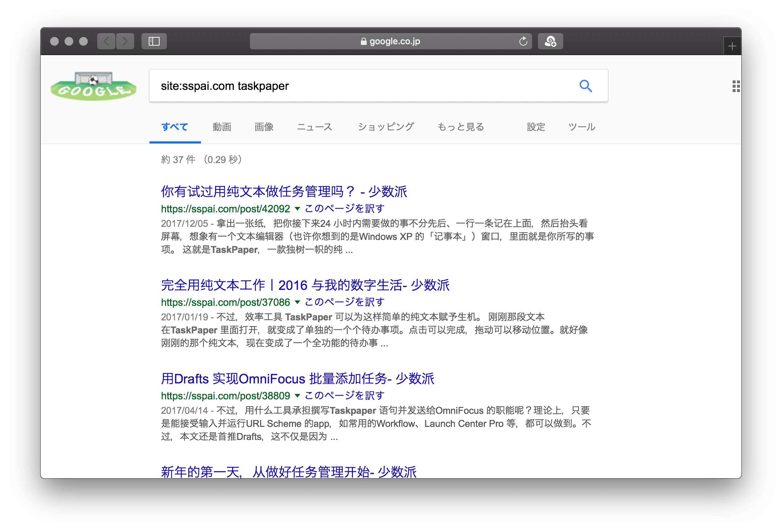Toggle the Safari sidebar button
The height and width of the screenshot is (532, 782).
154,41
